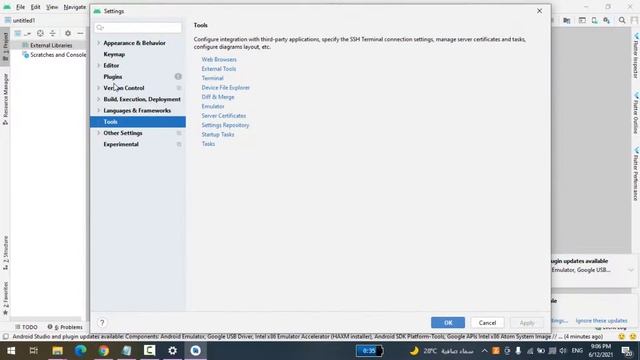
Task: Open settings help question mark
Action: (x=102, y=322)
